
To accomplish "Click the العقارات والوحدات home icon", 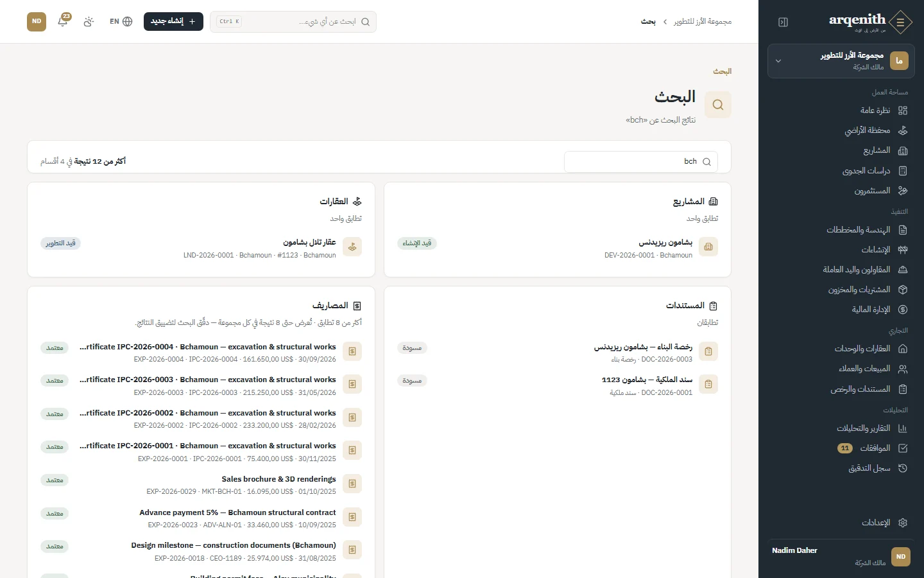I will pyautogui.click(x=903, y=349).
